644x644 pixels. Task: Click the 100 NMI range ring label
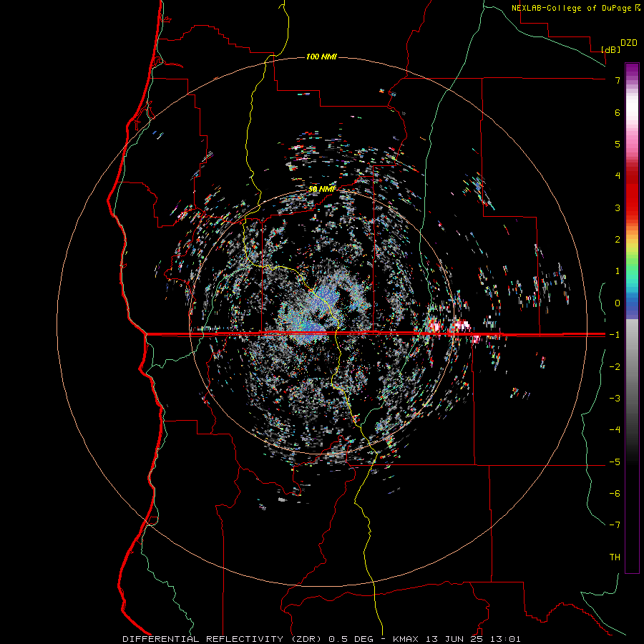(x=321, y=57)
